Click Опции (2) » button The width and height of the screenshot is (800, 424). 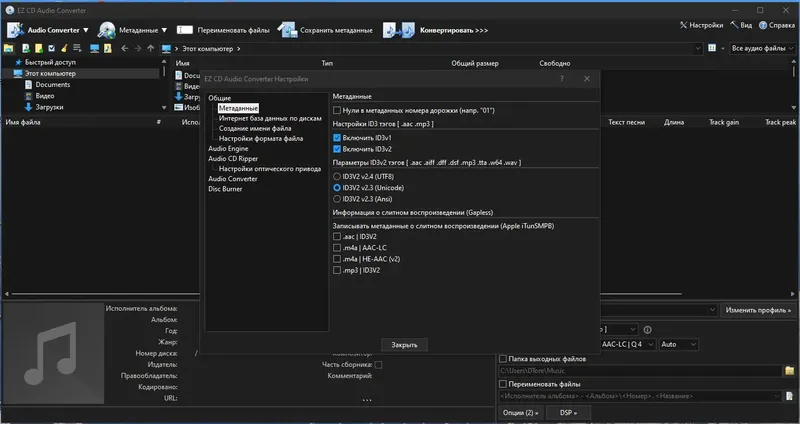tap(520, 412)
